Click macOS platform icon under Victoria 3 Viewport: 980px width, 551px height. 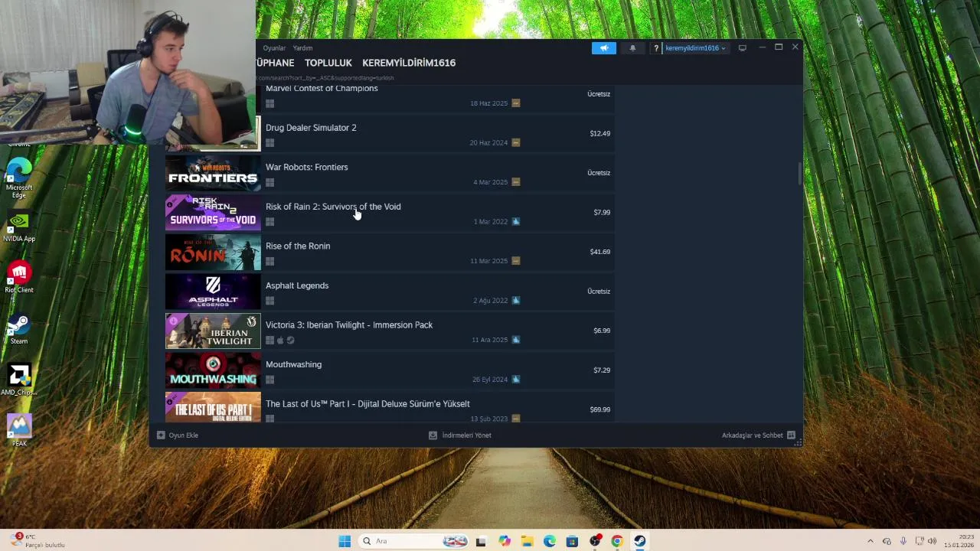coord(280,341)
